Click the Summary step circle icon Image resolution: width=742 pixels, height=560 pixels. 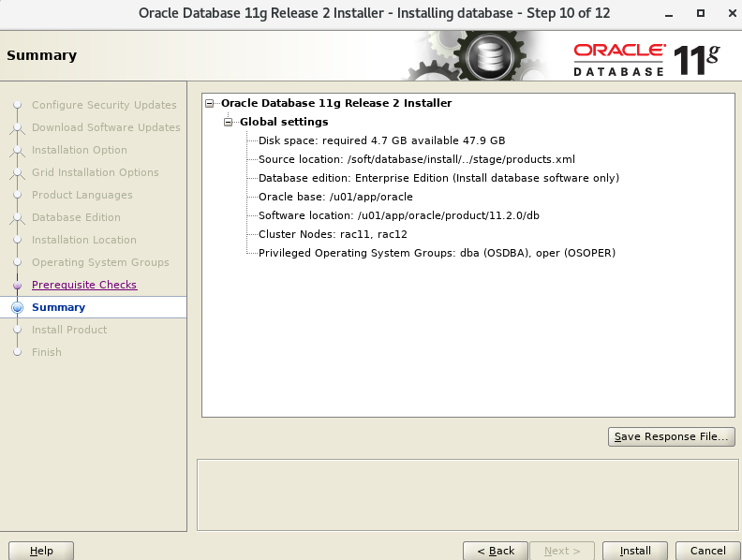click(x=17, y=307)
